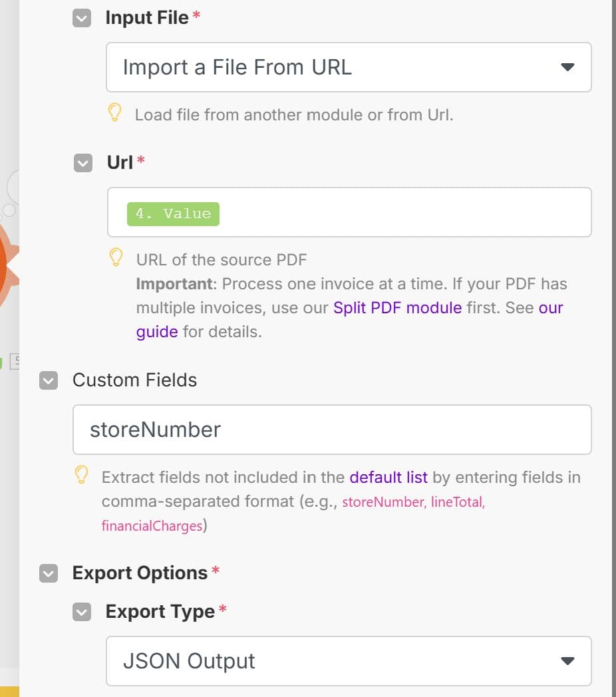Open the Import a File From URL dropdown
This screenshot has width=616, height=697.
(567, 67)
